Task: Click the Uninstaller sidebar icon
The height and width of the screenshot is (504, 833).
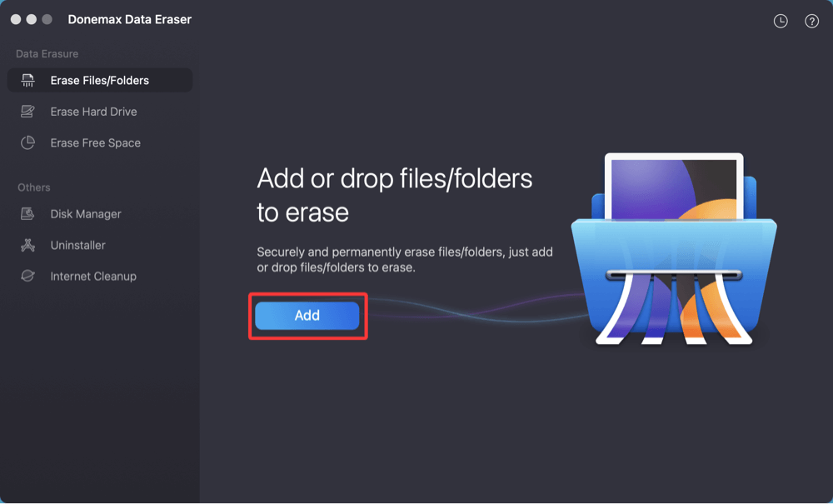Action: (28, 245)
